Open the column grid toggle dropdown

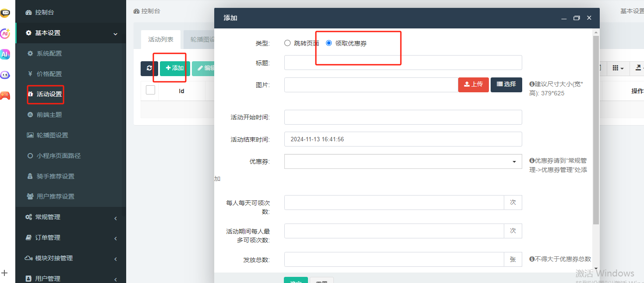618,68
